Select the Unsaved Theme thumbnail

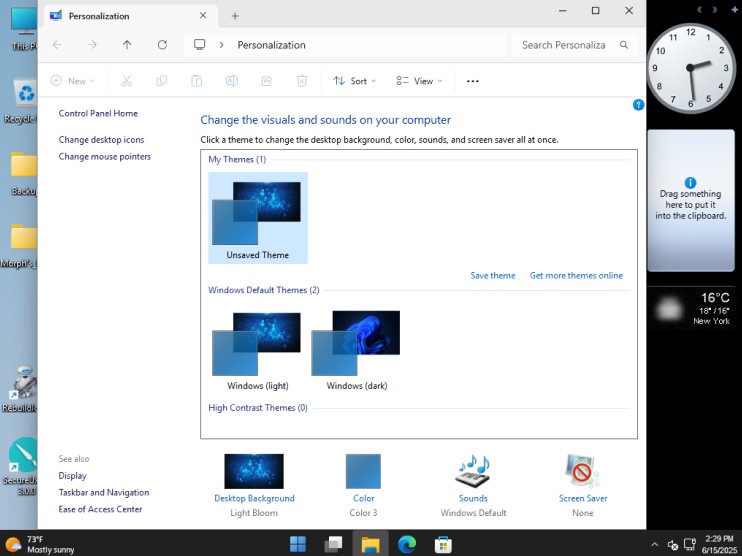click(x=258, y=218)
